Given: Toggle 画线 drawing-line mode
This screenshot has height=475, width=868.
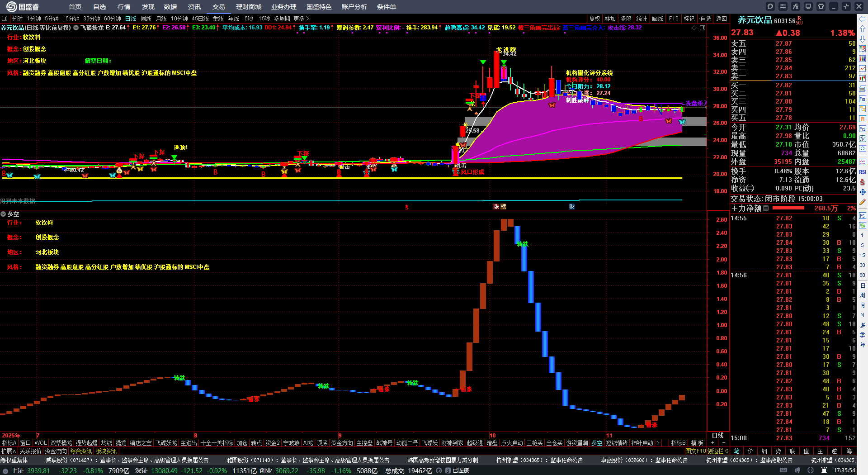Looking at the screenshot, I should [658, 19].
